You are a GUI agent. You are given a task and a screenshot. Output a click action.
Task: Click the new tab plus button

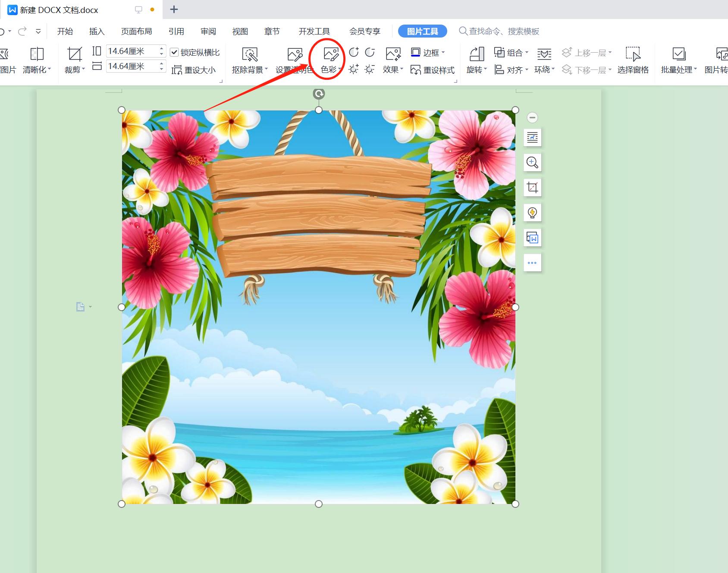(174, 9)
